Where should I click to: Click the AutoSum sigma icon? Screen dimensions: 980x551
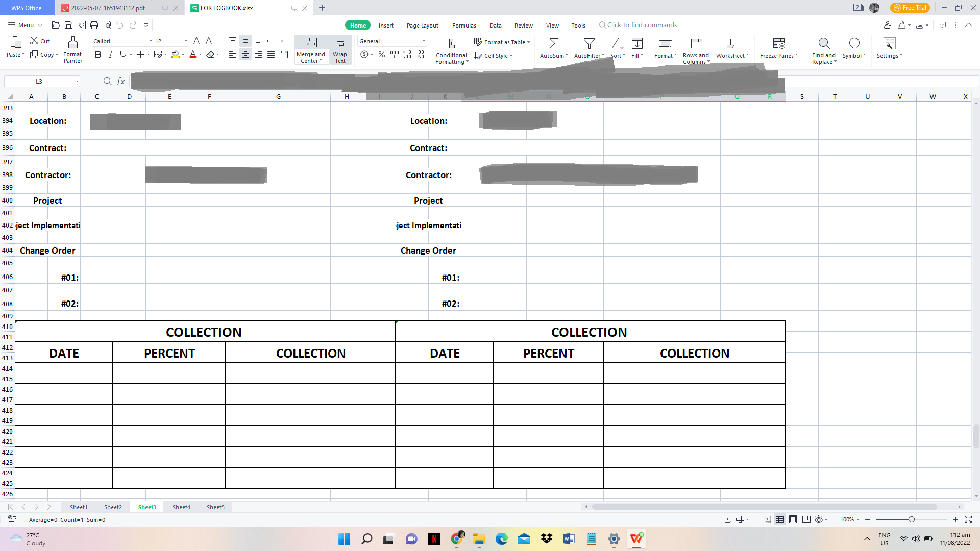click(553, 43)
